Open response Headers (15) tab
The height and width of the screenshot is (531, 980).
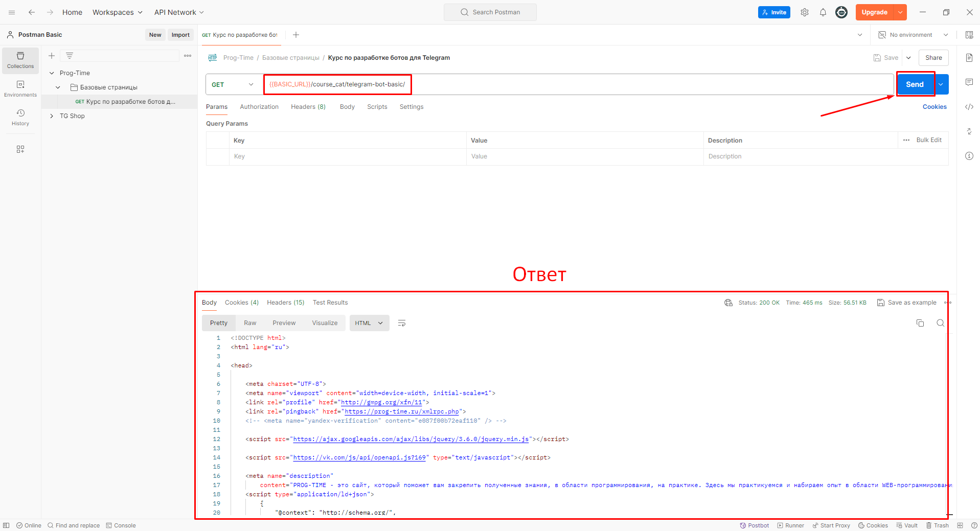point(286,303)
